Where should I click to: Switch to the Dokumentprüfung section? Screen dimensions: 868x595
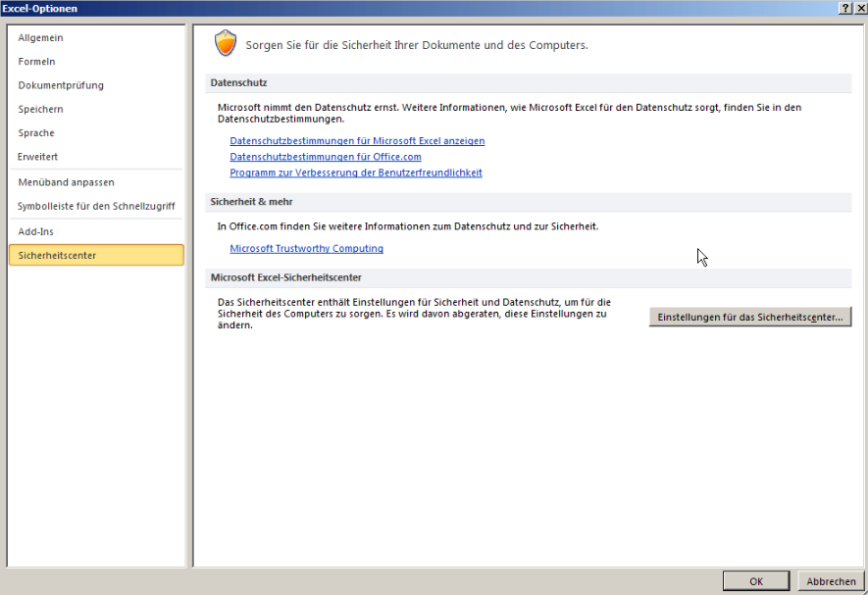pos(61,85)
